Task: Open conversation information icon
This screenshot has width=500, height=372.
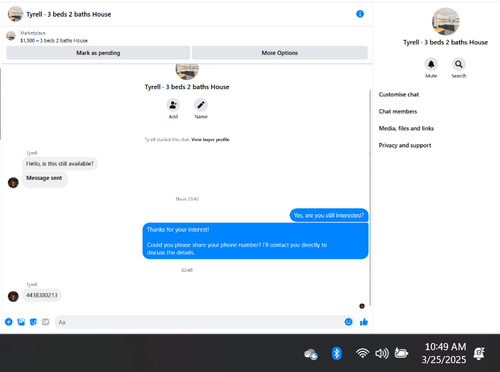Action: coord(360,14)
